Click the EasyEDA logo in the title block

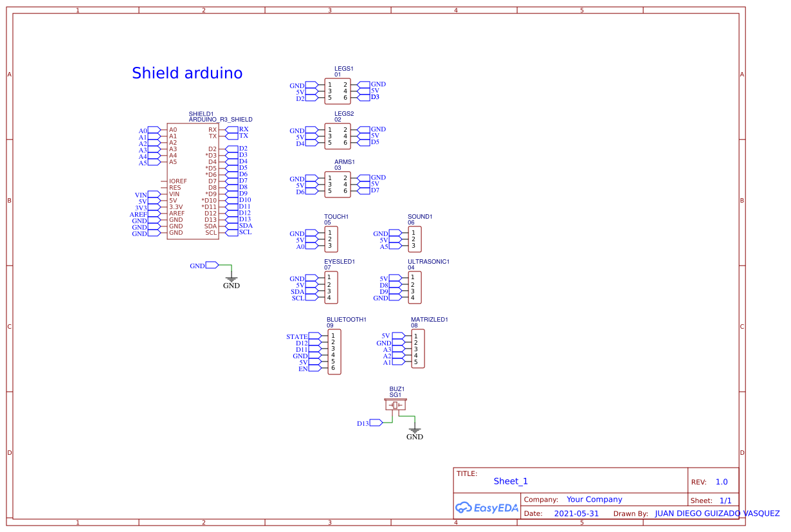[486, 508]
